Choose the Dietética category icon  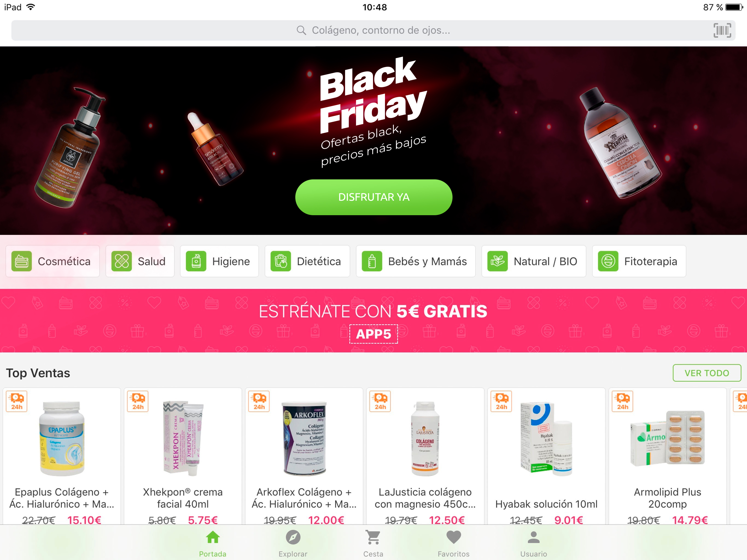281,261
